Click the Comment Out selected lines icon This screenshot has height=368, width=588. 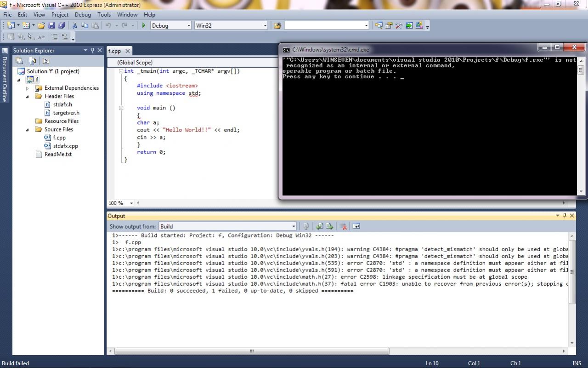(55, 37)
